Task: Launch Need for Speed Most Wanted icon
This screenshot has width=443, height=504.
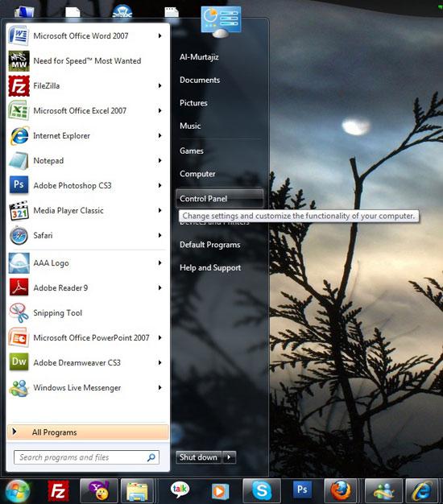Action: 19,60
